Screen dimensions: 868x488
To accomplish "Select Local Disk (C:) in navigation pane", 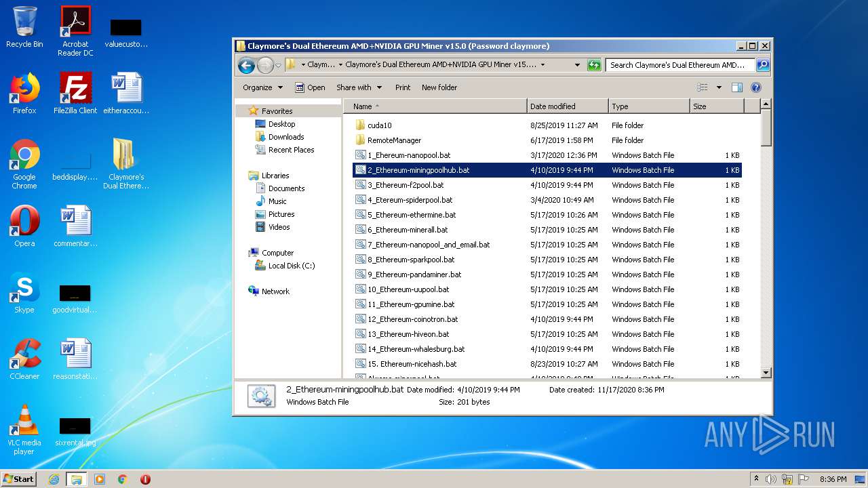I will pyautogui.click(x=292, y=266).
